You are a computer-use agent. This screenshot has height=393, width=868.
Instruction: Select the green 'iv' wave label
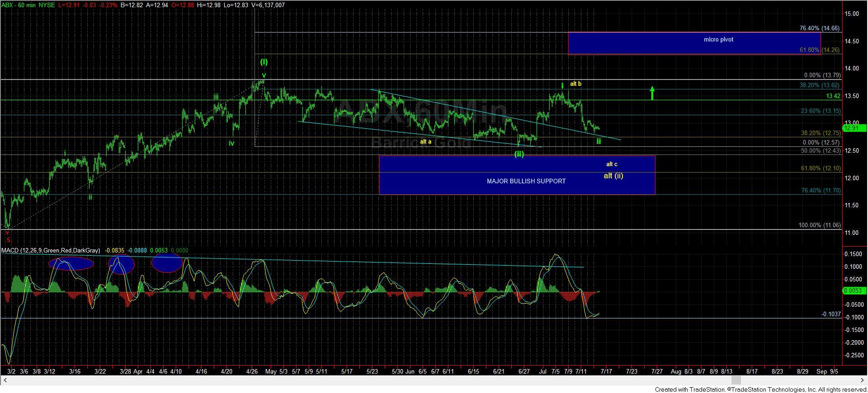[231, 143]
